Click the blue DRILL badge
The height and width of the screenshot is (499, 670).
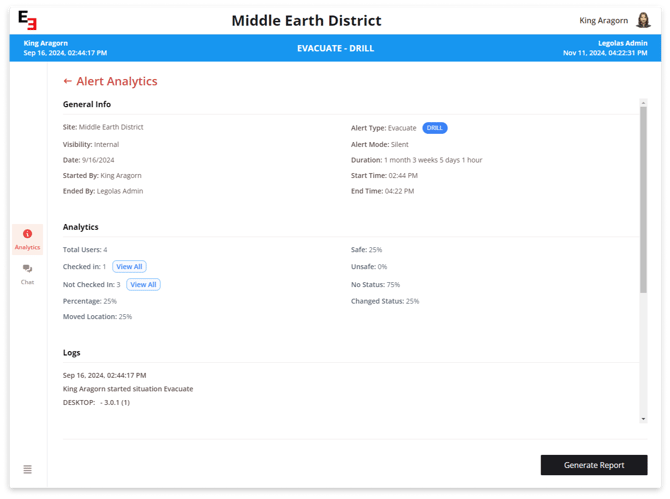point(434,128)
